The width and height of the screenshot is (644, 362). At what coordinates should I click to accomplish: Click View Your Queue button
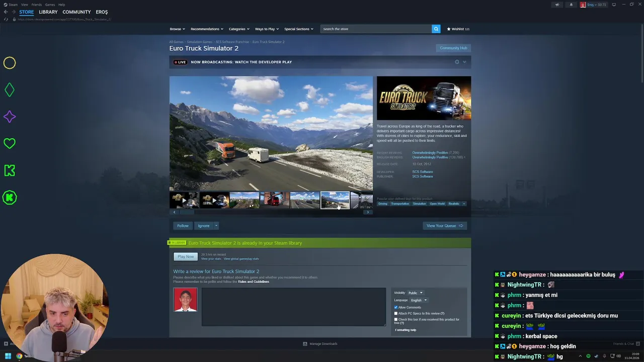[x=445, y=226]
